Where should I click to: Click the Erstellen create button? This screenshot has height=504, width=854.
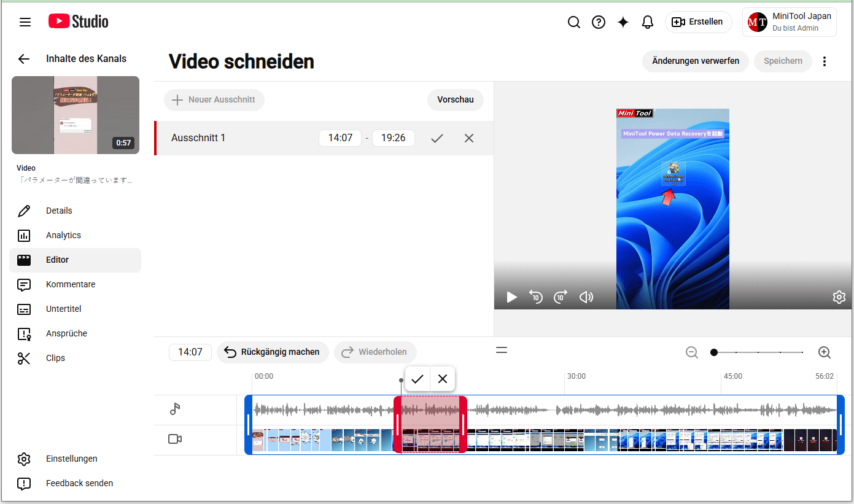698,22
